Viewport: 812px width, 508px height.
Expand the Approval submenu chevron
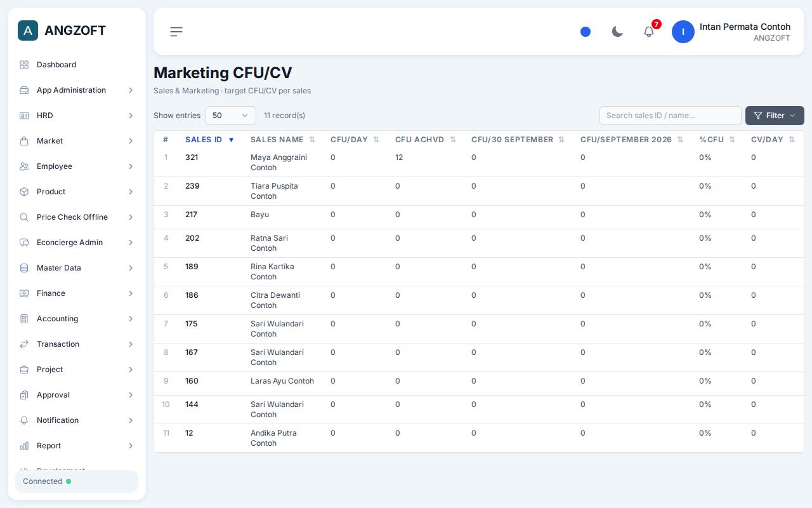coord(131,395)
